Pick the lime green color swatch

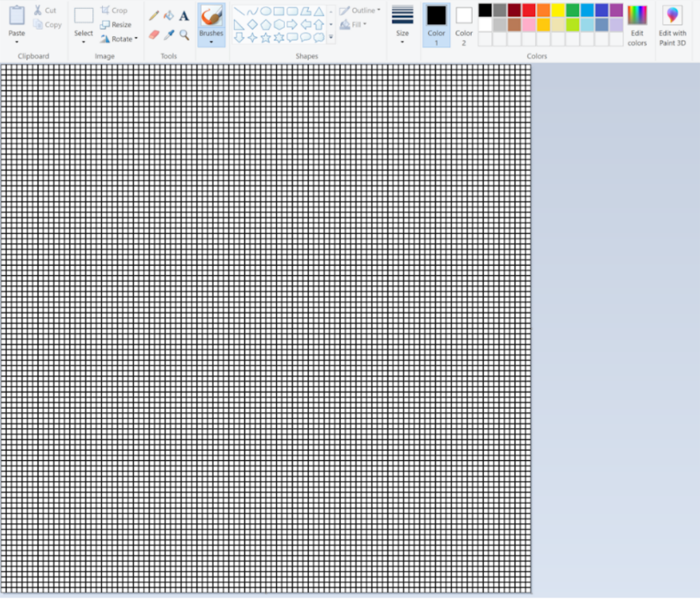click(x=573, y=25)
